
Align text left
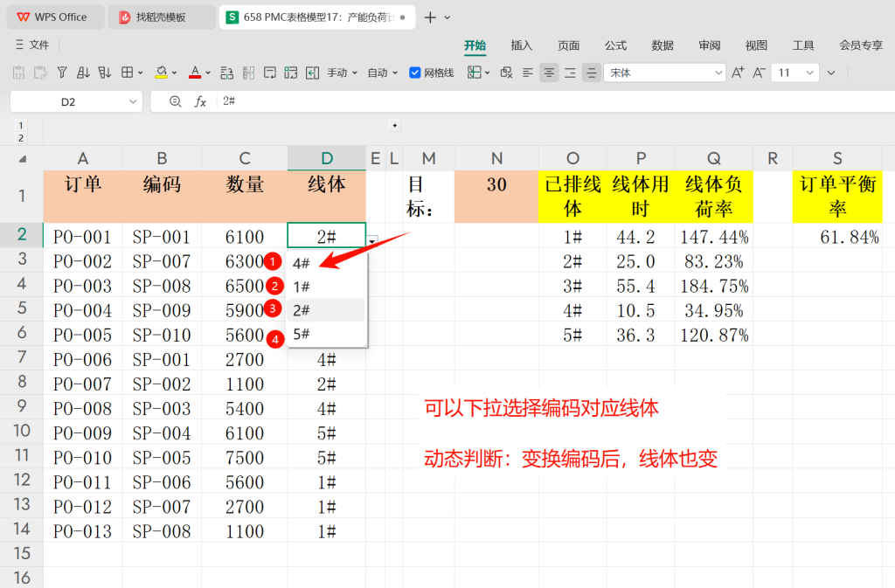(x=527, y=73)
